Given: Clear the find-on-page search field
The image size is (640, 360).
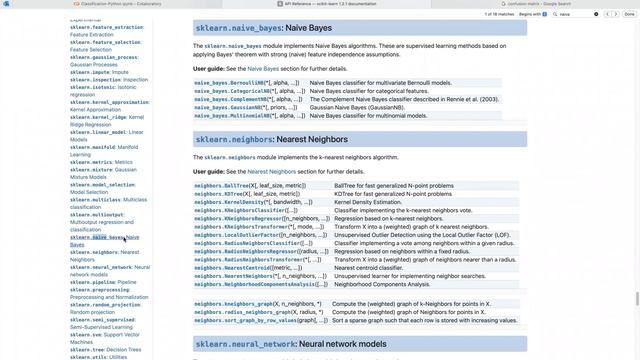Looking at the screenshot, I should (596, 14).
